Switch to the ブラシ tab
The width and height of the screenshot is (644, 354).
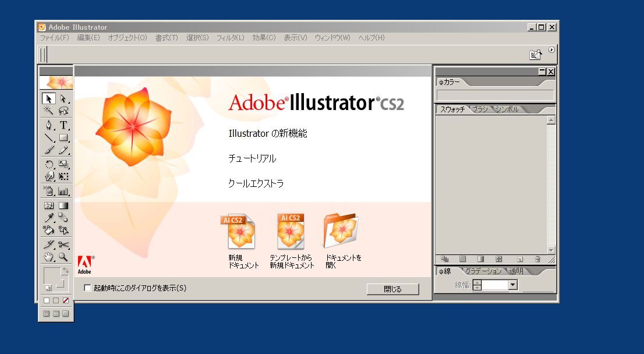(x=480, y=109)
